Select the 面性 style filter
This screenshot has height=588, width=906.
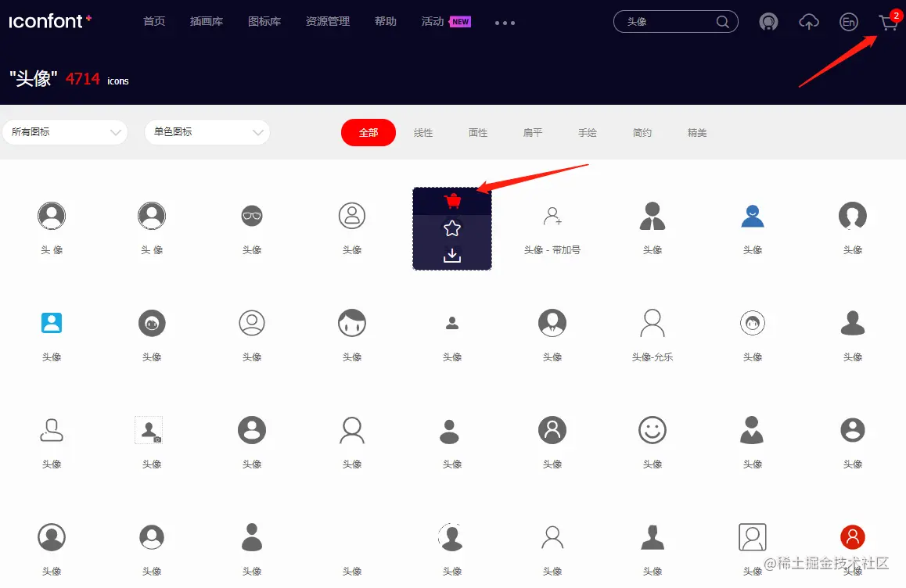point(478,132)
